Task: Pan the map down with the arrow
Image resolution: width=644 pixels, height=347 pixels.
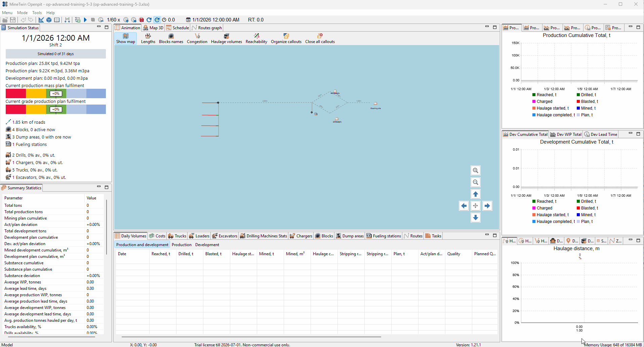Action: (x=476, y=218)
